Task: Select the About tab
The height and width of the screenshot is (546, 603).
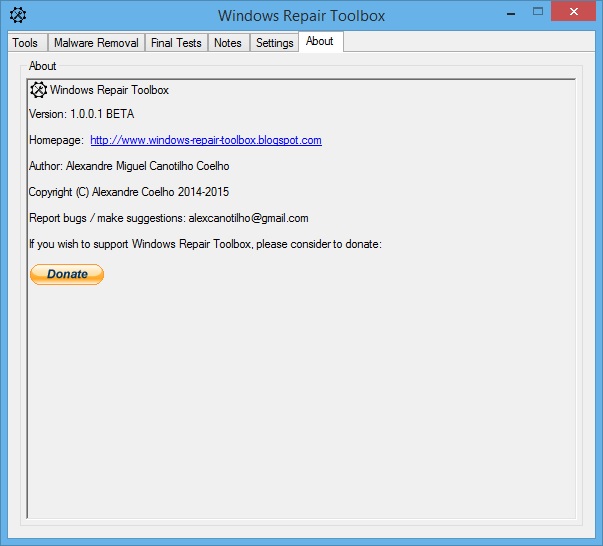Action: [320, 41]
